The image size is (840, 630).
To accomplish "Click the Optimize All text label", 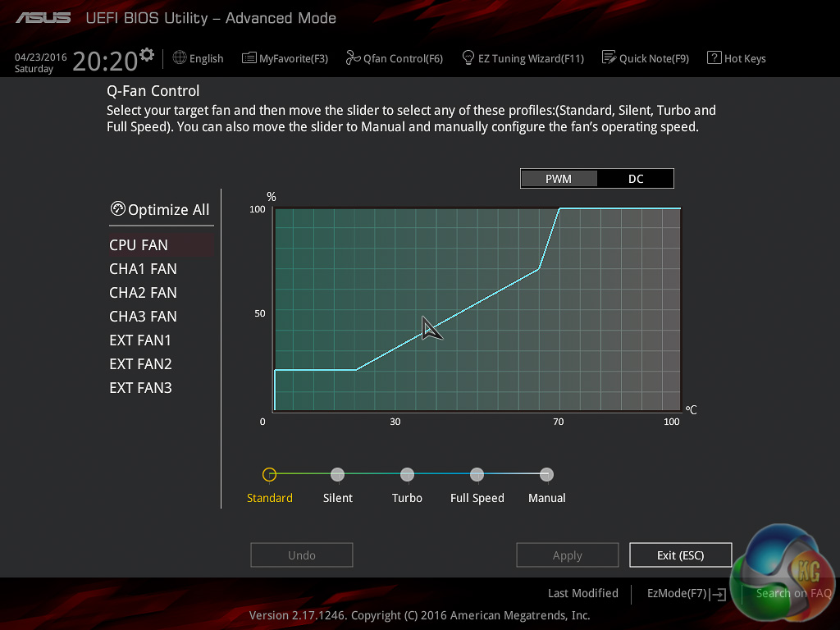I will click(169, 209).
